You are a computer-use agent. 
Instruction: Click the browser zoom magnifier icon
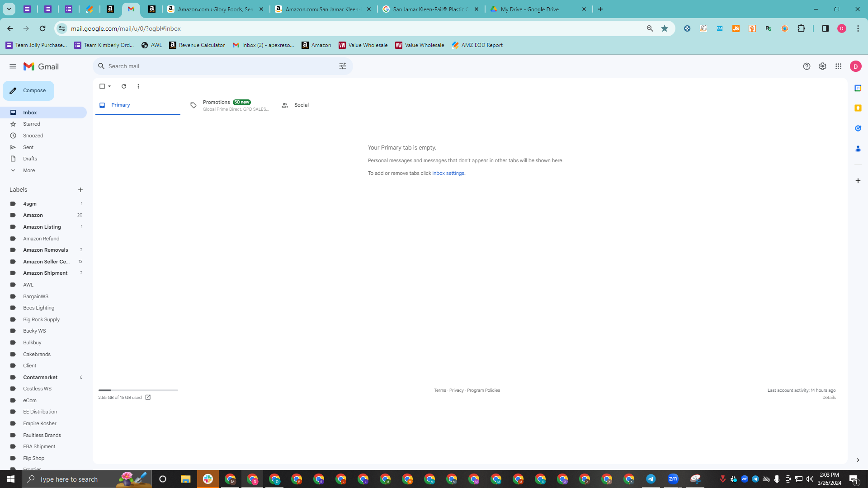[x=650, y=28]
